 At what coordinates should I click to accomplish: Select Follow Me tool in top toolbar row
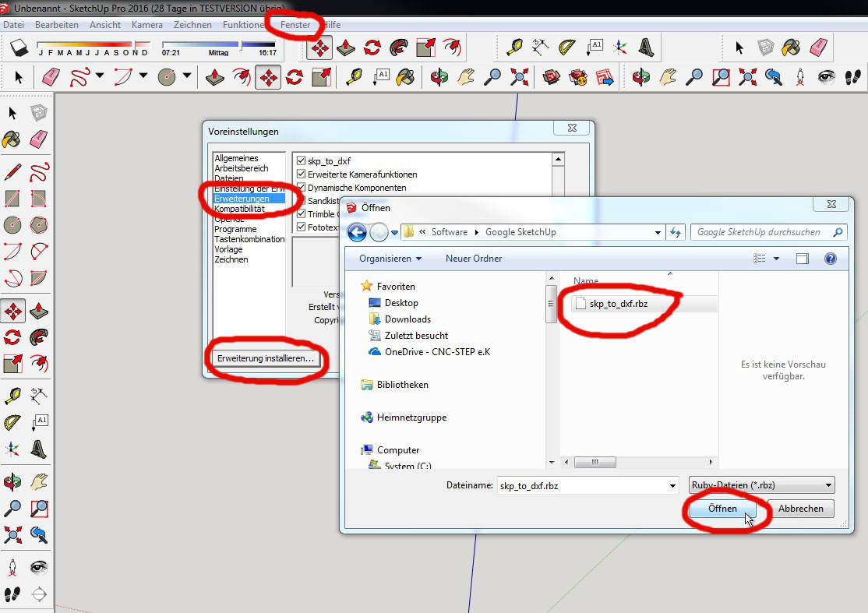[x=399, y=48]
